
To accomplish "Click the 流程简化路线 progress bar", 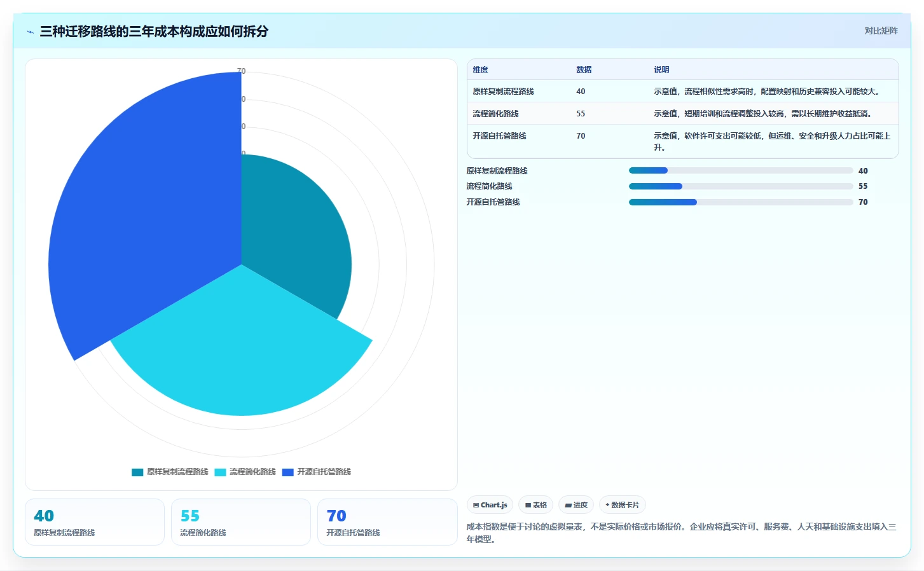I will pyautogui.click(x=741, y=186).
